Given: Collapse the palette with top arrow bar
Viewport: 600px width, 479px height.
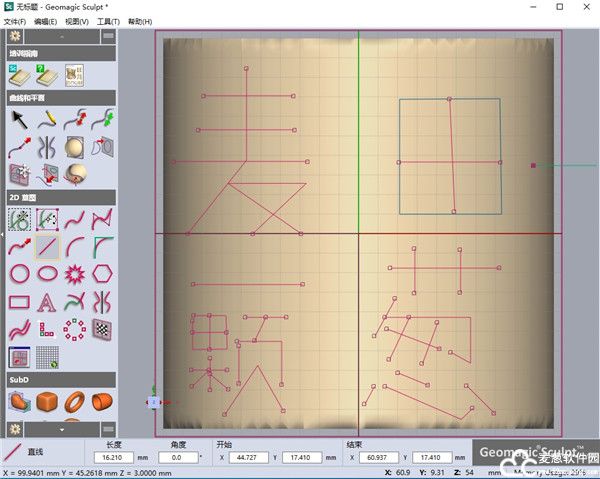Looking at the screenshot, I should pyautogui.click(x=62, y=36).
